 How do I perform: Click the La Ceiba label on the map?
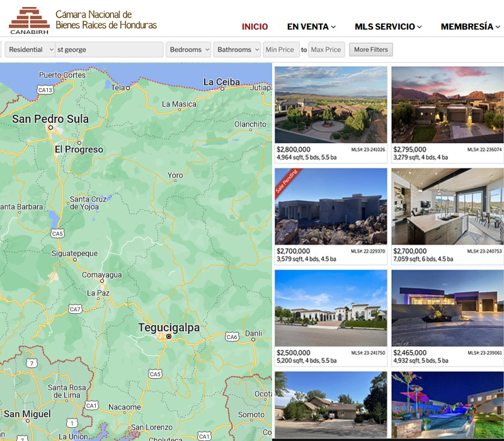222,82
